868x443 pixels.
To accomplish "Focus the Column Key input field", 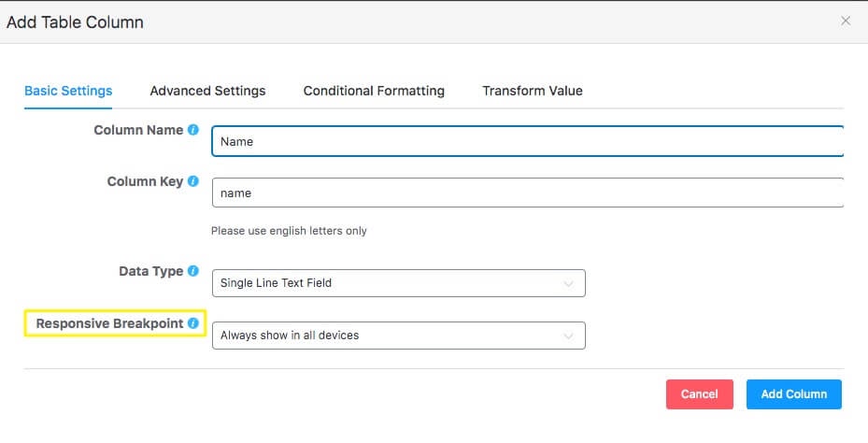I will click(528, 193).
